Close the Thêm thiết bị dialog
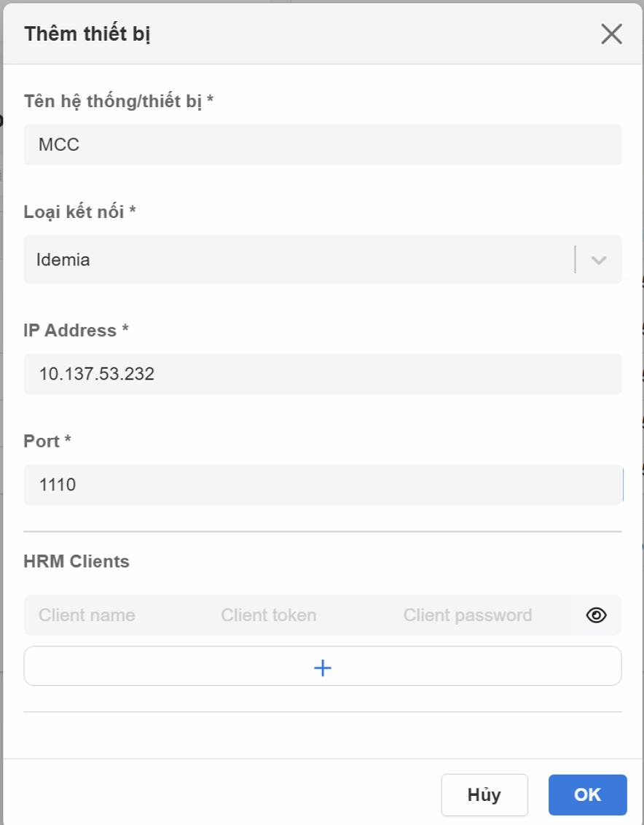The image size is (644, 825). (611, 34)
